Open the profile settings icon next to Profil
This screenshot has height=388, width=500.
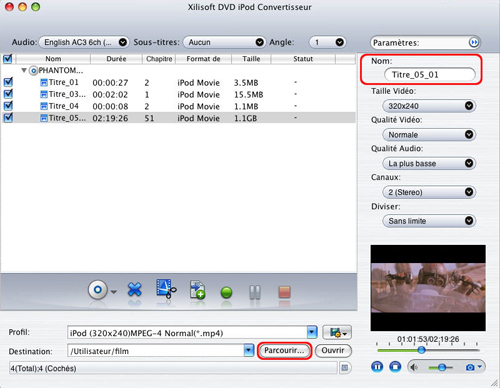coord(337,332)
